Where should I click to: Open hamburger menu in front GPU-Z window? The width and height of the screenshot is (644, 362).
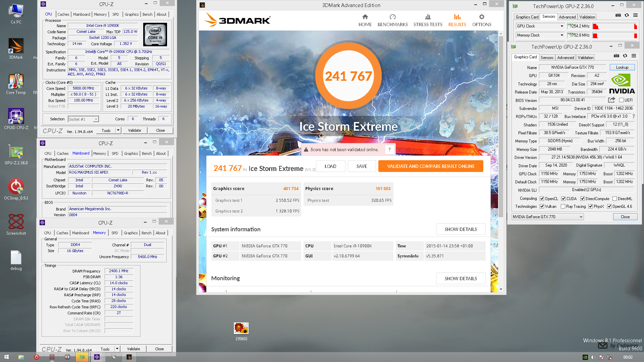pos(634,56)
